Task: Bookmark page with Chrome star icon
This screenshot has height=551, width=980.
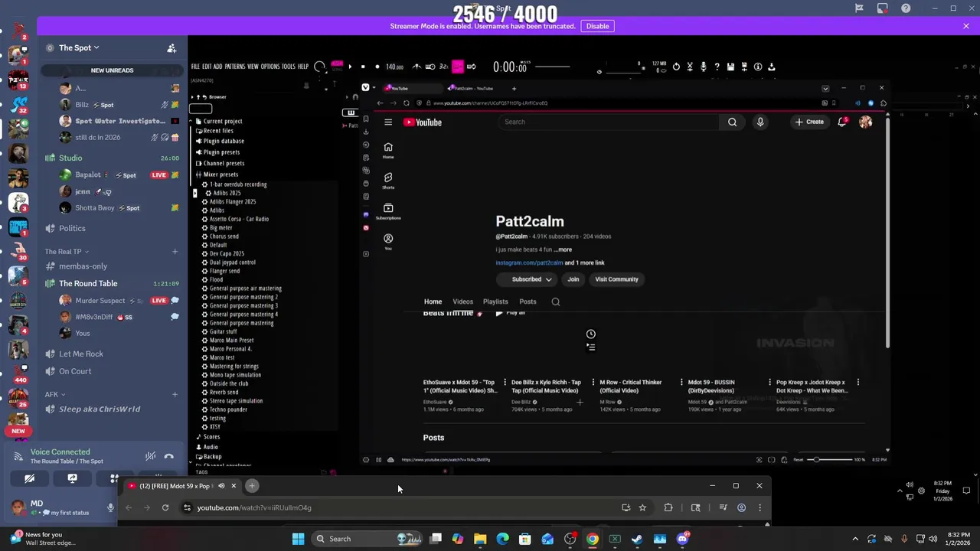Action: click(x=642, y=507)
